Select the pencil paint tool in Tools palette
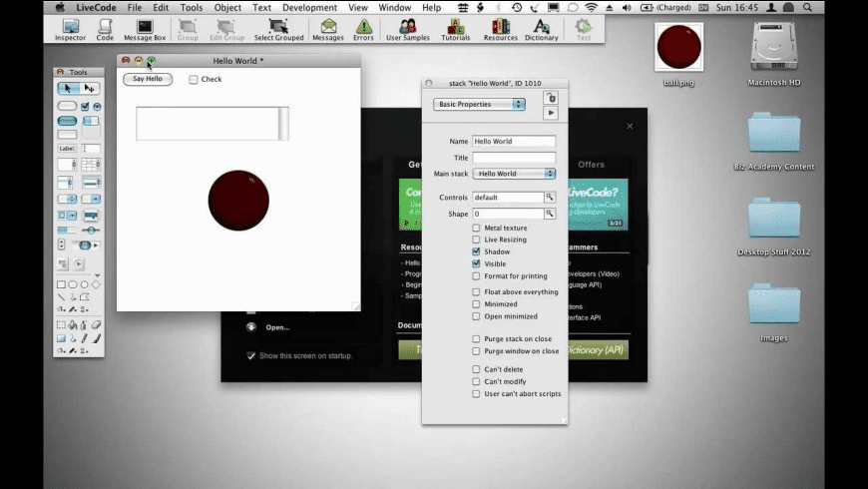 [85, 338]
